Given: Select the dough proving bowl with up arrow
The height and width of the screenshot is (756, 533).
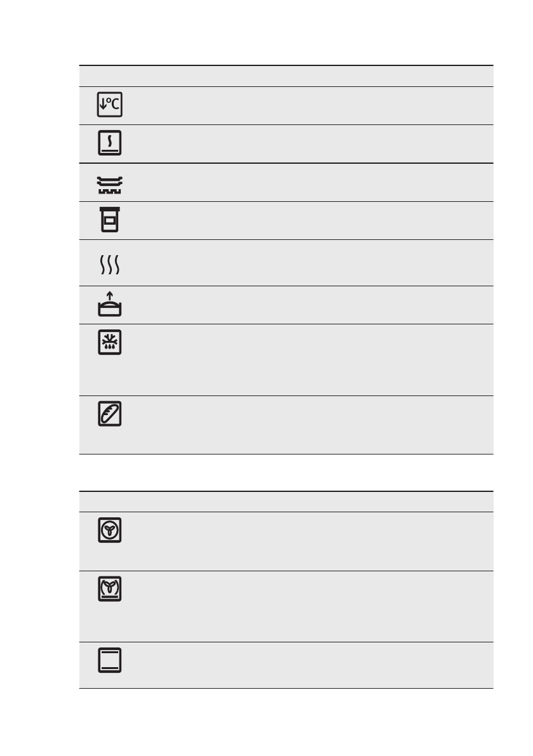Looking at the screenshot, I should [110, 305].
